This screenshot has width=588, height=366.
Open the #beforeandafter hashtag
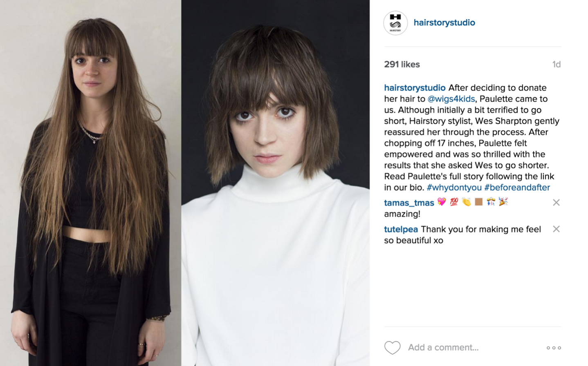pyautogui.click(x=517, y=187)
